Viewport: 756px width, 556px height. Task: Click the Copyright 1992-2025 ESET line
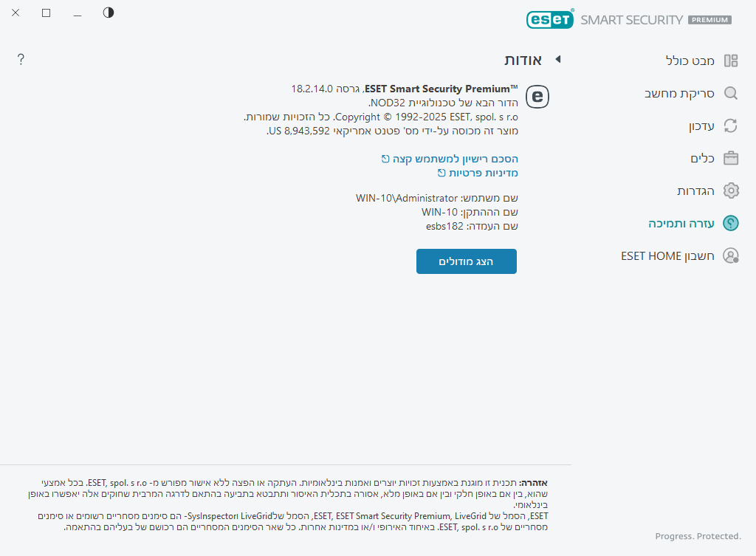(381, 117)
